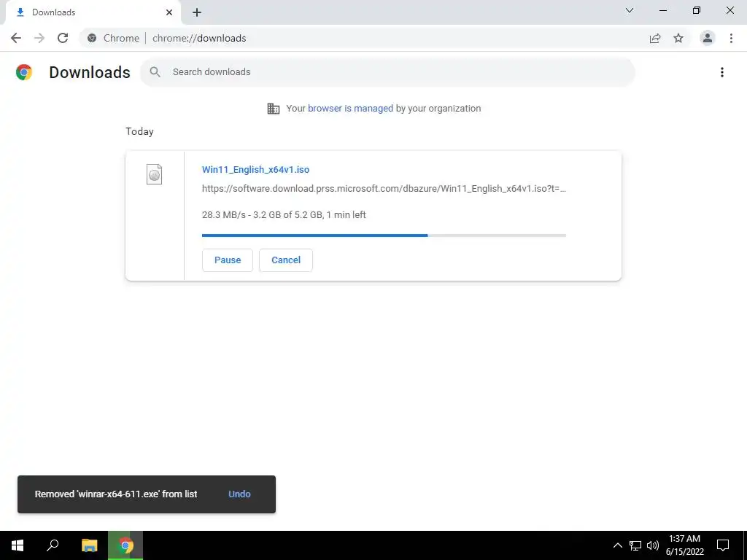Launch File Explorer from the taskbar

point(89,545)
